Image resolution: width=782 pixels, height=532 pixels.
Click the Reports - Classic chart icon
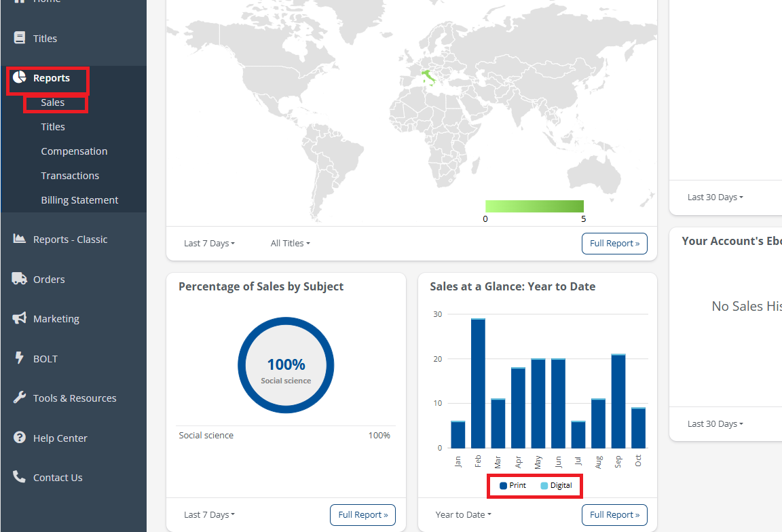pos(20,239)
